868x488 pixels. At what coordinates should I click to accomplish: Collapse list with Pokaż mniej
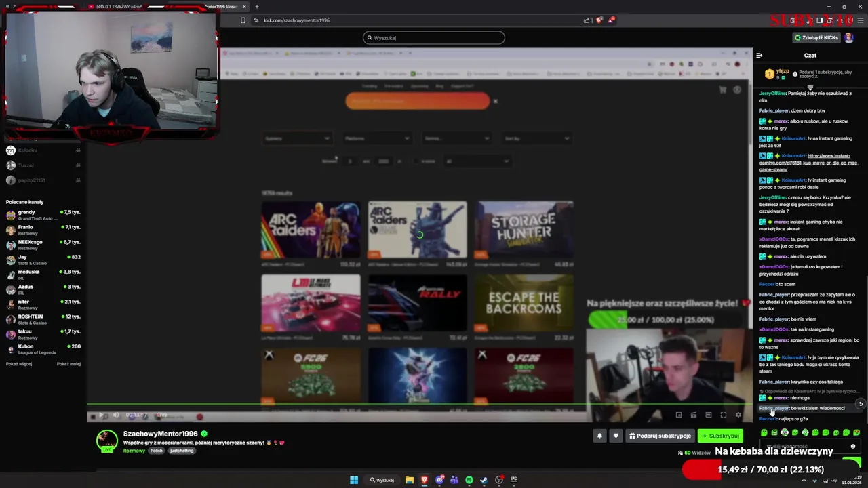pos(68,364)
